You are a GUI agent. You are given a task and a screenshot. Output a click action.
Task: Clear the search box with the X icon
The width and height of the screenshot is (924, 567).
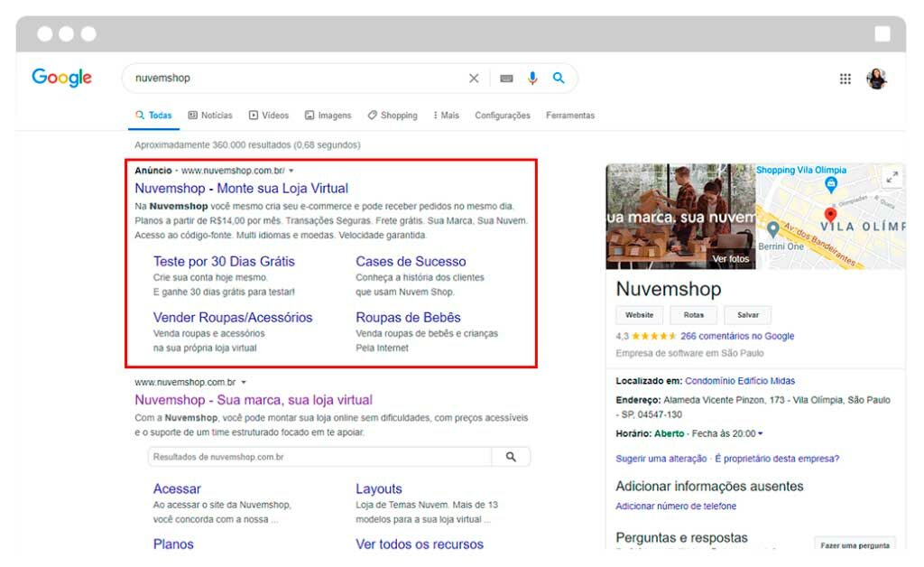point(474,79)
